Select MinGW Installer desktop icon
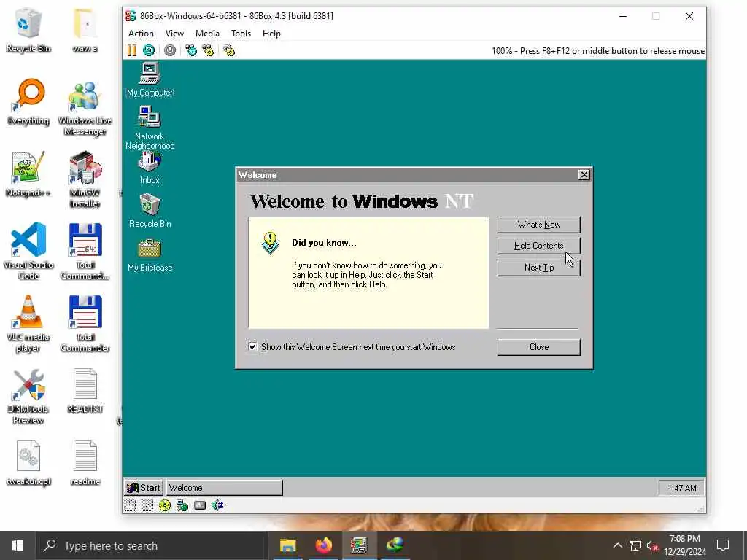747x560 pixels. 85,180
